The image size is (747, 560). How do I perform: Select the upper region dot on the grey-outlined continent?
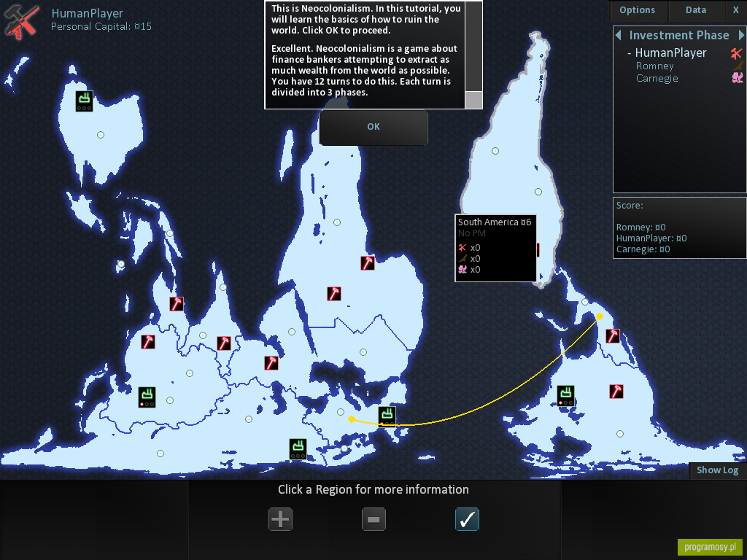tap(495, 151)
